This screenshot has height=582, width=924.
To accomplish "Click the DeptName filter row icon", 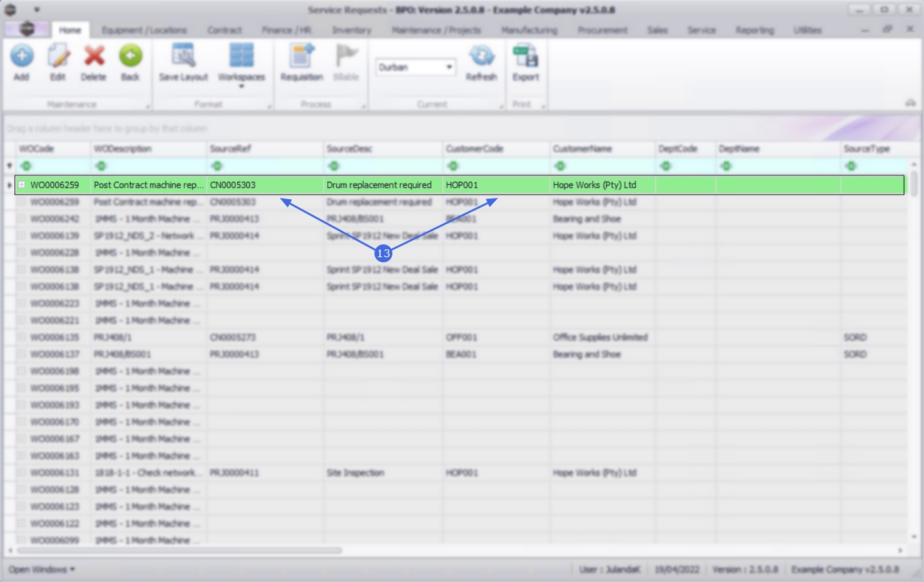I will (726, 166).
